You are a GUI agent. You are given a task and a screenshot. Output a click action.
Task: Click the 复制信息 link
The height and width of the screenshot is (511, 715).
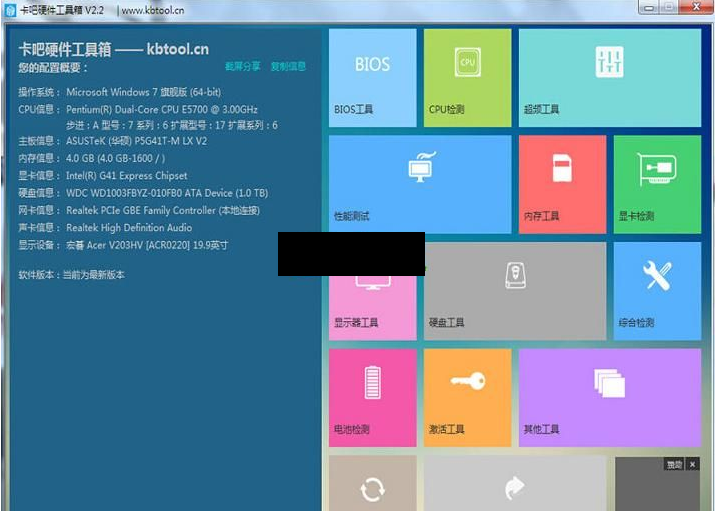288,67
